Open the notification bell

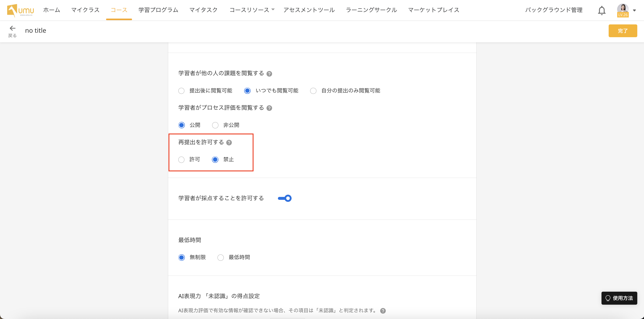point(602,10)
